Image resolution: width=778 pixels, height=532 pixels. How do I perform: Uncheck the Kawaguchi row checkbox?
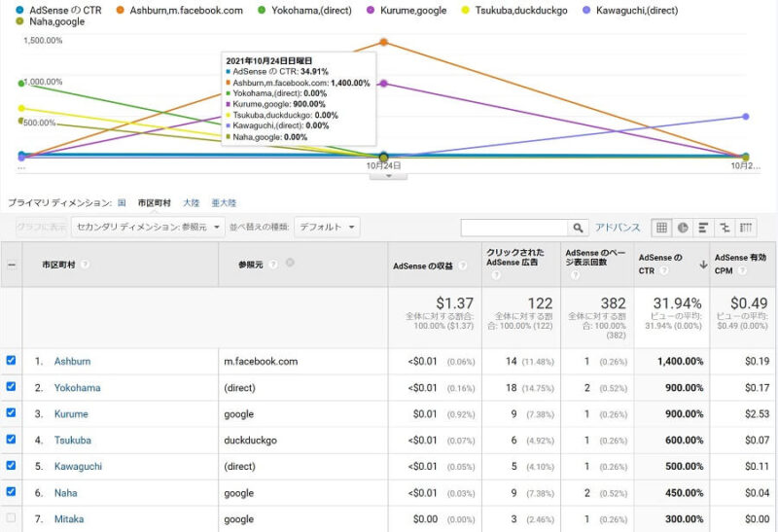[x=11, y=466]
